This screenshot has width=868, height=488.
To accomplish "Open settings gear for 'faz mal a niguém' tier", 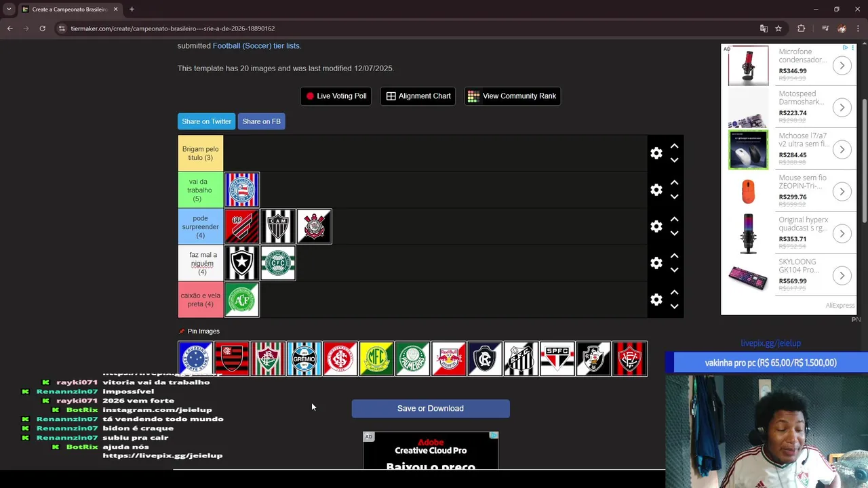I will point(656,263).
